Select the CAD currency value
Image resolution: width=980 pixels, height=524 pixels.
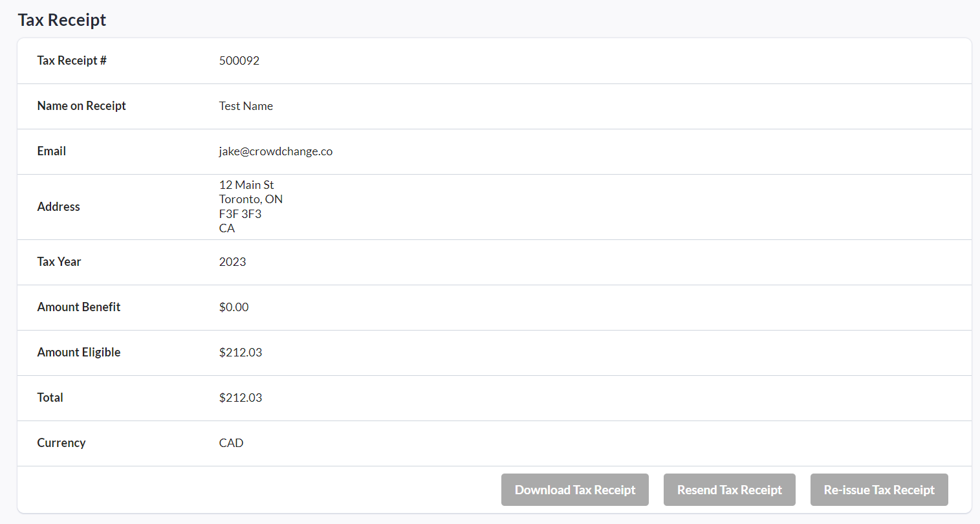coord(231,443)
